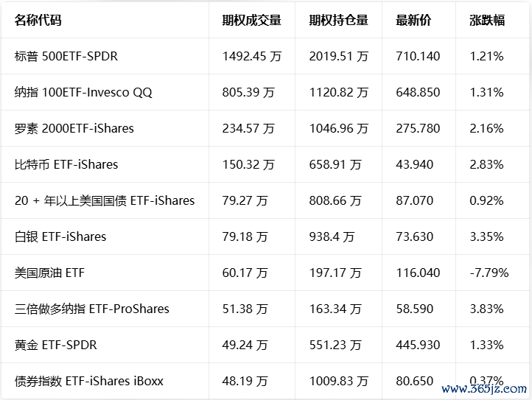Click the 期权持仓量 column header

tap(338, 20)
